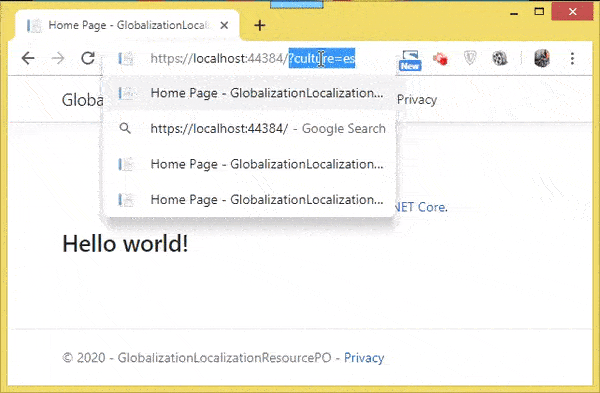Open the extension icon labeled New
Viewport: 600px width, 393px height.
pos(410,60)
